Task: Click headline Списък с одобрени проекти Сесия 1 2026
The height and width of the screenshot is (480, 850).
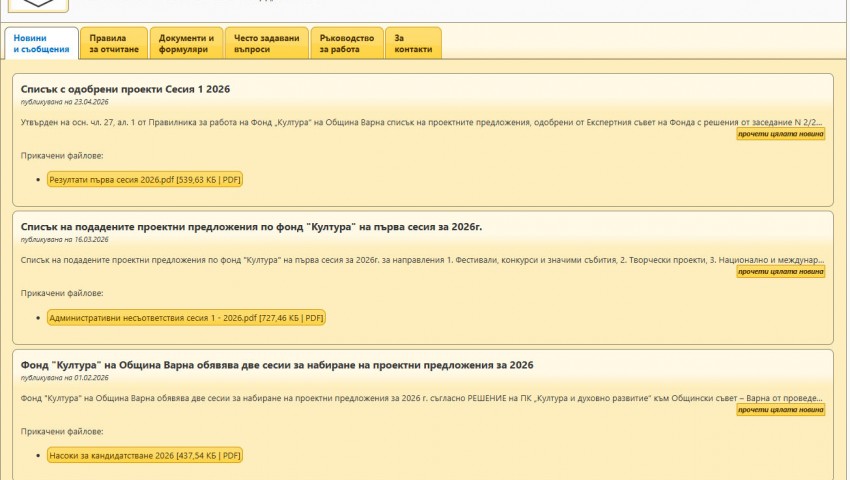Action: click(x=125, y=89)
